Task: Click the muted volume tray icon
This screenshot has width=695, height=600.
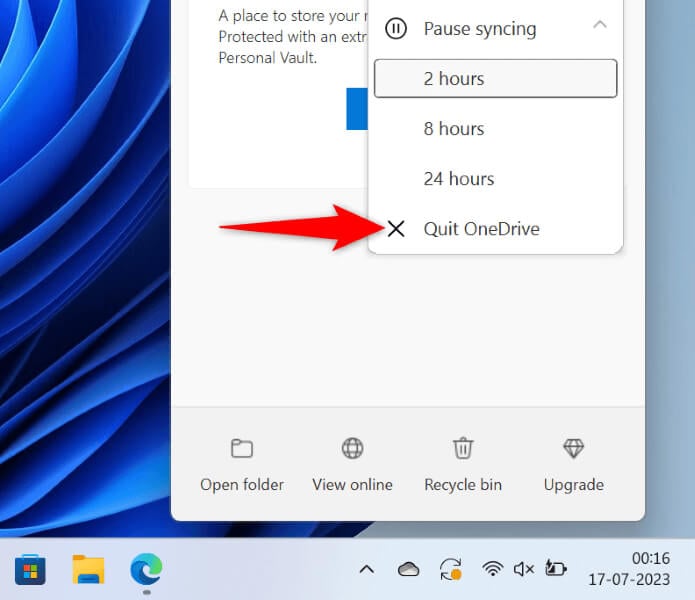Action: [524, 569]
